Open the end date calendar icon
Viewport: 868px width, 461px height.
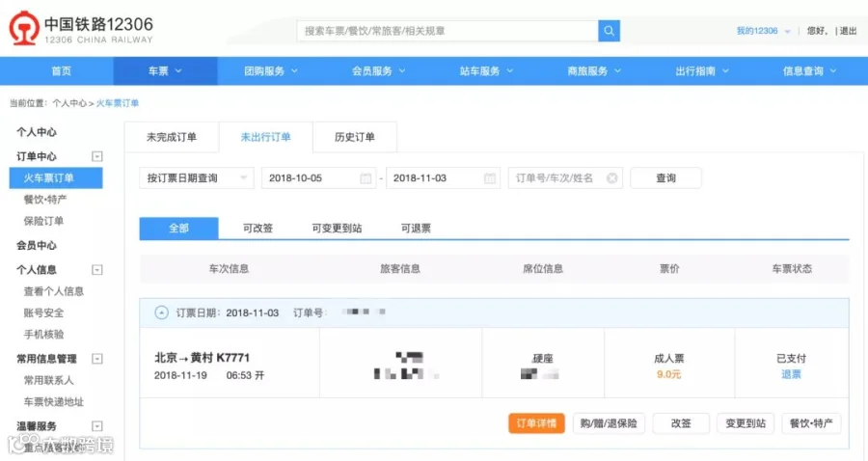[x=490, y=178]
